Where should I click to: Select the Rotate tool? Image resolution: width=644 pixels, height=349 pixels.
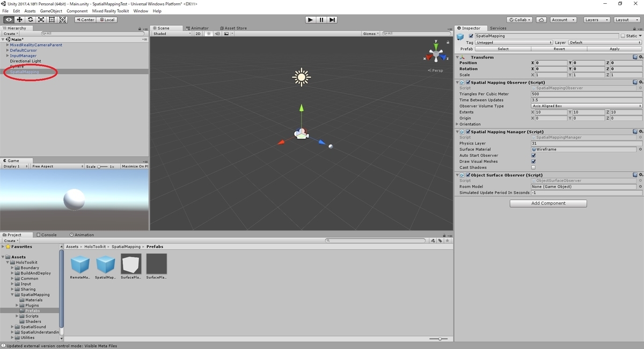[x=30, y=20]
